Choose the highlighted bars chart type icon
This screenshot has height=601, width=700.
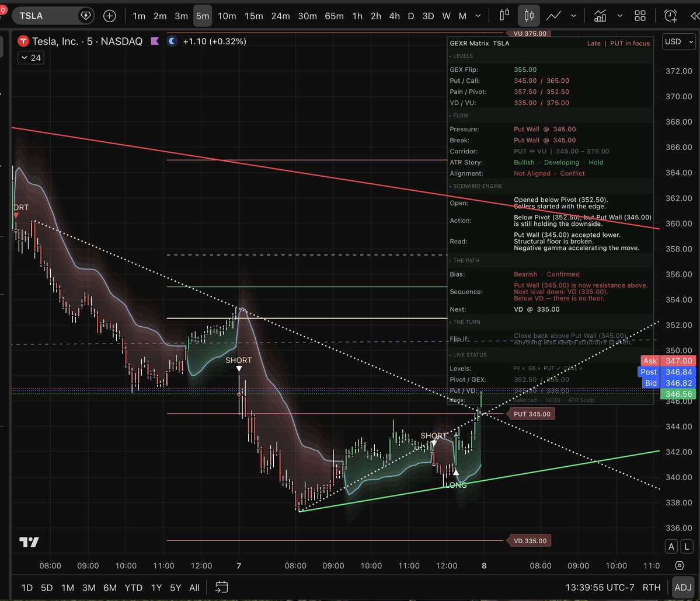(x=528, y=16)
